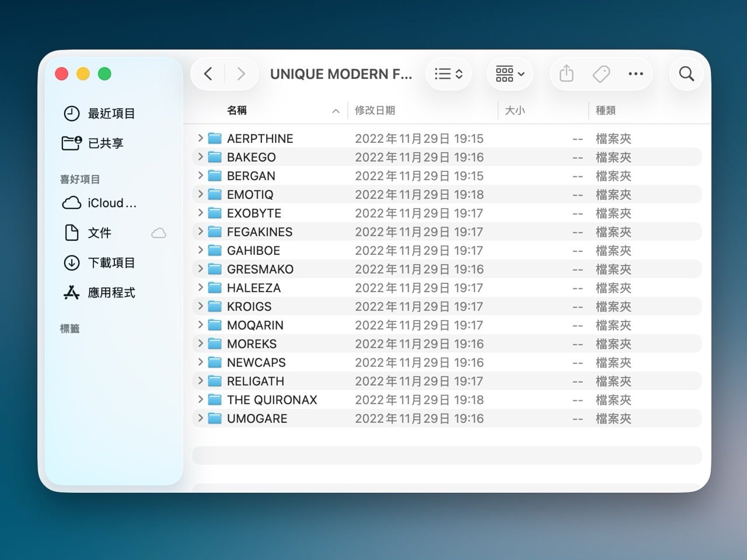Click the forward navigation arrow

coord(241,73)
